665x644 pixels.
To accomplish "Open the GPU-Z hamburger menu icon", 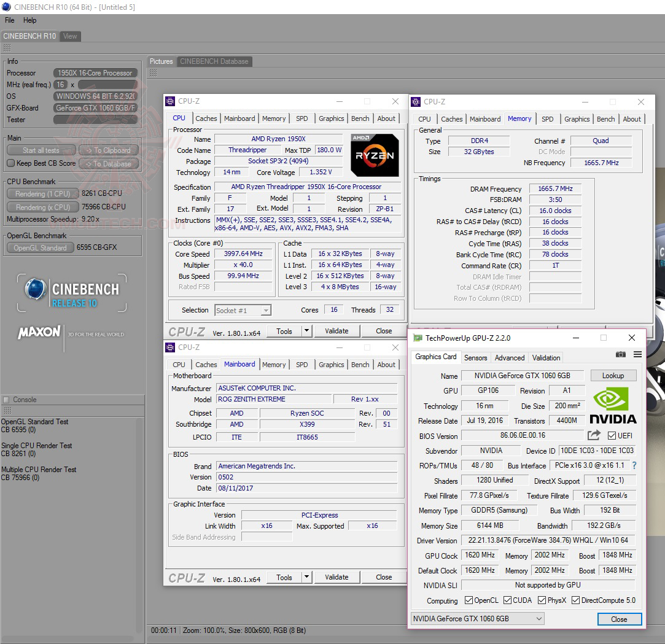I will click(x=637, y=355).
